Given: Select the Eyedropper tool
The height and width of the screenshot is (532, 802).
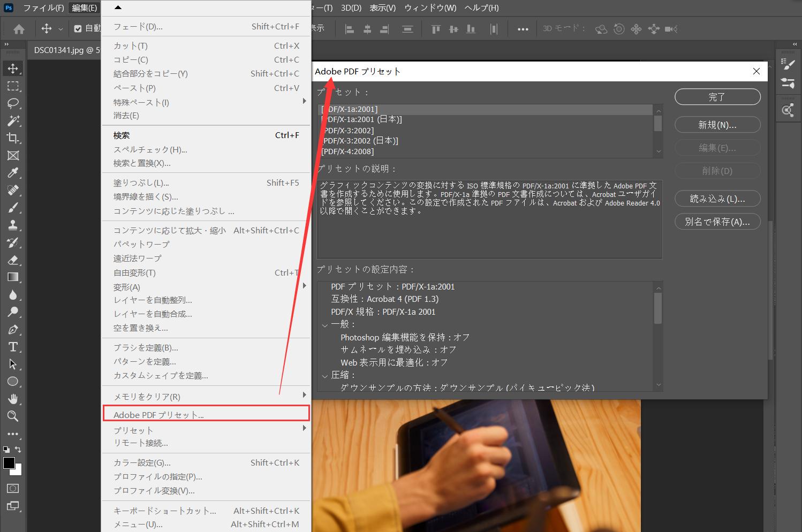Looking at the screenshot, I should (13, 173).
